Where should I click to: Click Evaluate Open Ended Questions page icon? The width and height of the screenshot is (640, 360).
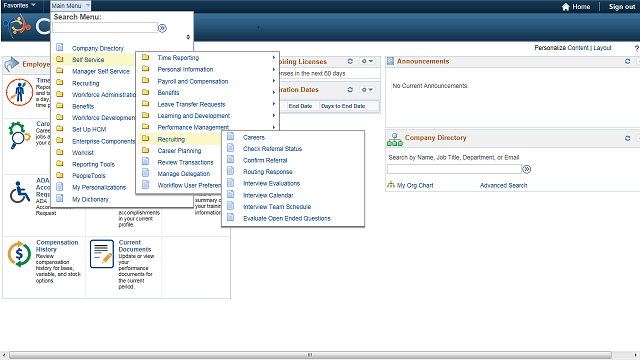[231, 218]
